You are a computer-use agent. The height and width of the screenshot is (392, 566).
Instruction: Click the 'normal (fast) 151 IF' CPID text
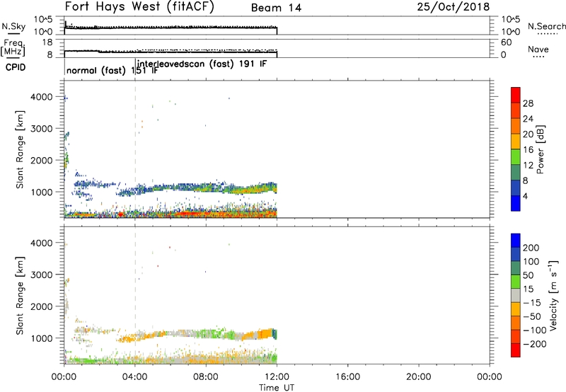coord(112,70)
